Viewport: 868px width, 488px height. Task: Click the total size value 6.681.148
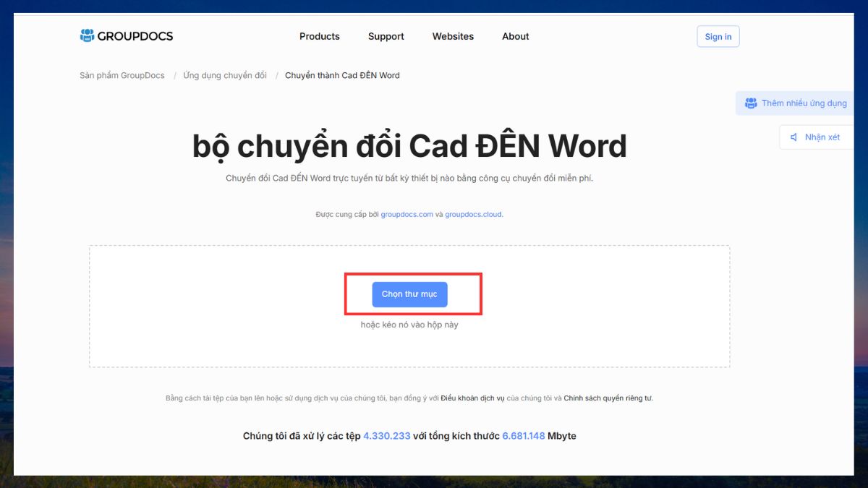click(524, 436)
